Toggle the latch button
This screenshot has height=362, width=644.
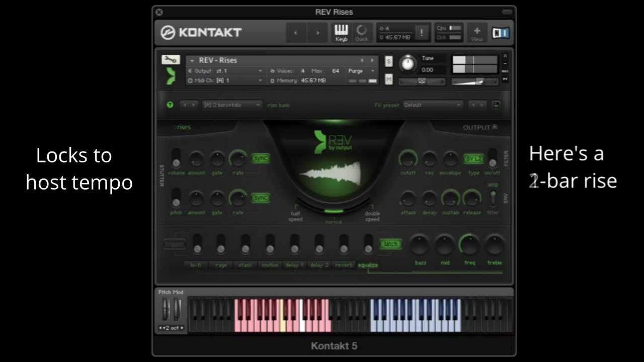(x=390, y=244)
